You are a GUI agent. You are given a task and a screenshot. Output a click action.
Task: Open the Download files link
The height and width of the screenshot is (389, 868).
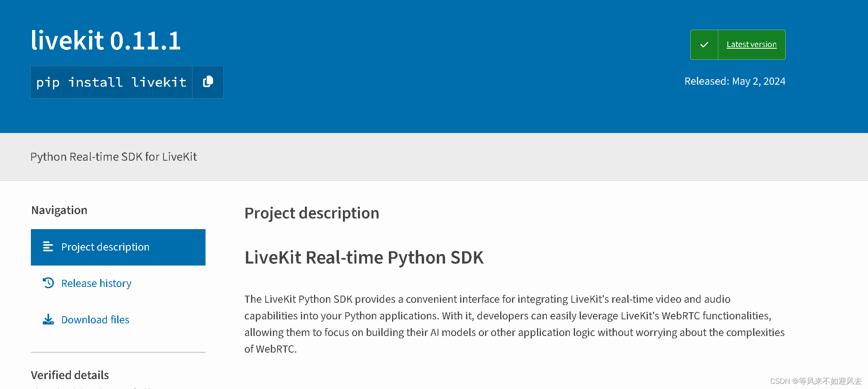coord(95,320)
